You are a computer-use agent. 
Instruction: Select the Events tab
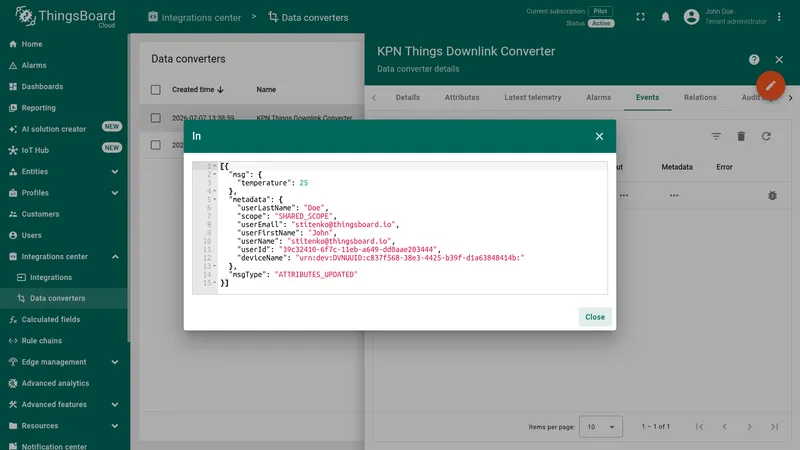pyautogui.click(x=647, y=97)
